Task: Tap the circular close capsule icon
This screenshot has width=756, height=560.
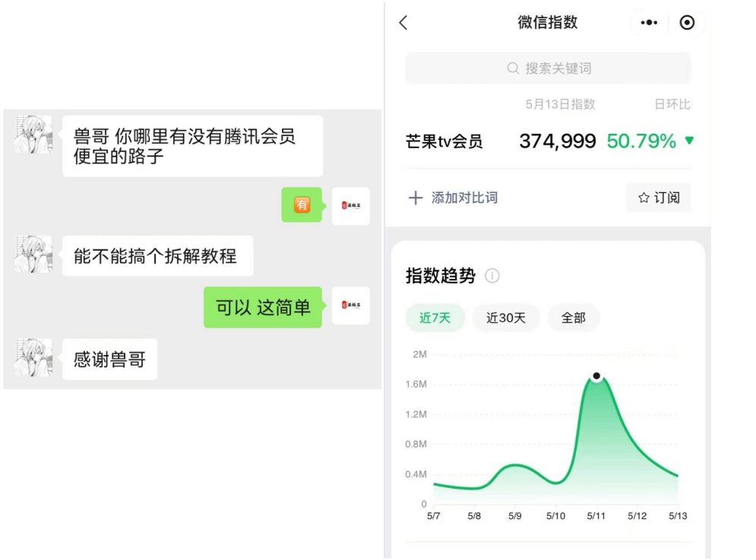Action: 688,23
